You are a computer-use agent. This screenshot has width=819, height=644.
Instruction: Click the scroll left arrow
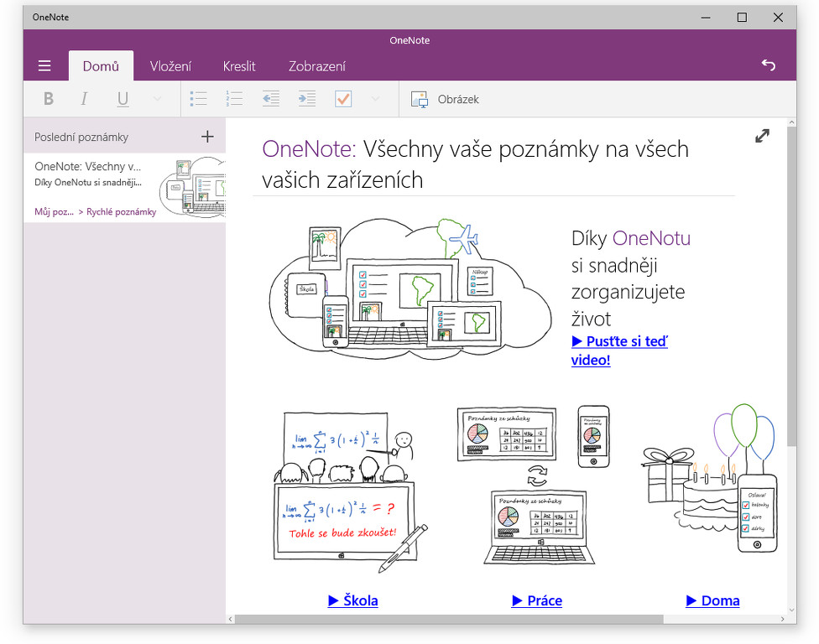230,619
